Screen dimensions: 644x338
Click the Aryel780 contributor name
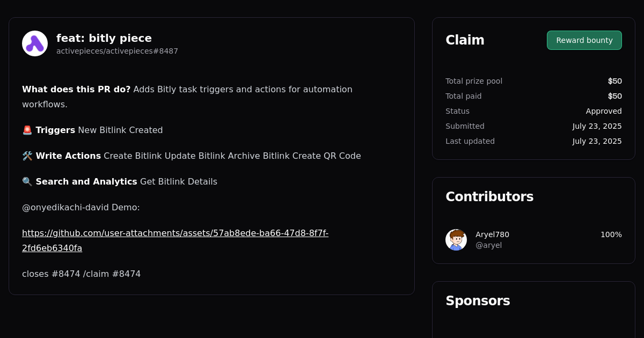492,234
